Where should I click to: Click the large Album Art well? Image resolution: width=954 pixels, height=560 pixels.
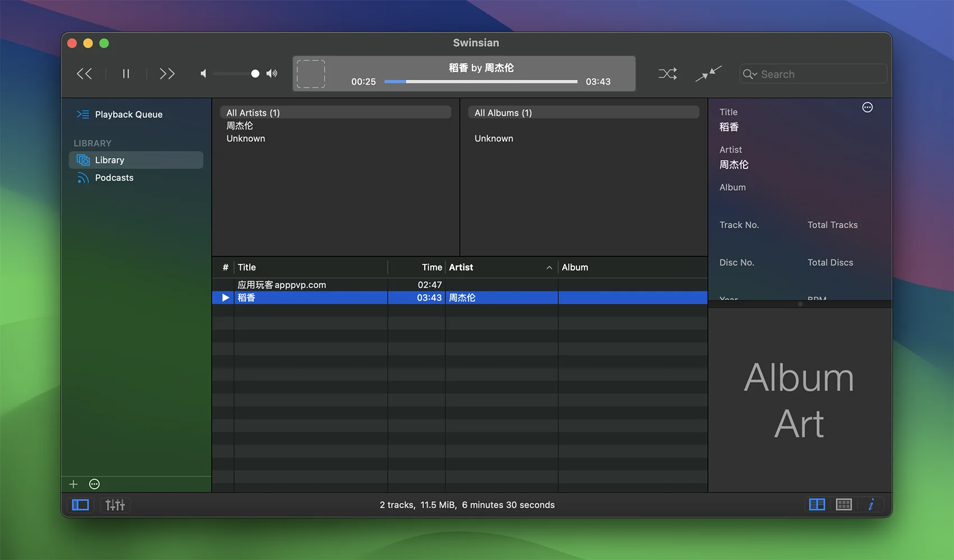800,400
